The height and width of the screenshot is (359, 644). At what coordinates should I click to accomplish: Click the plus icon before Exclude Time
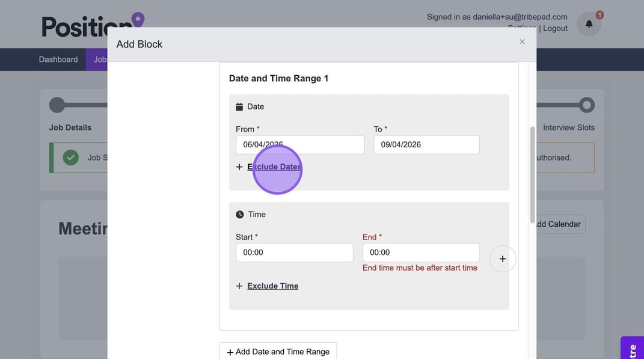point(239,286)
